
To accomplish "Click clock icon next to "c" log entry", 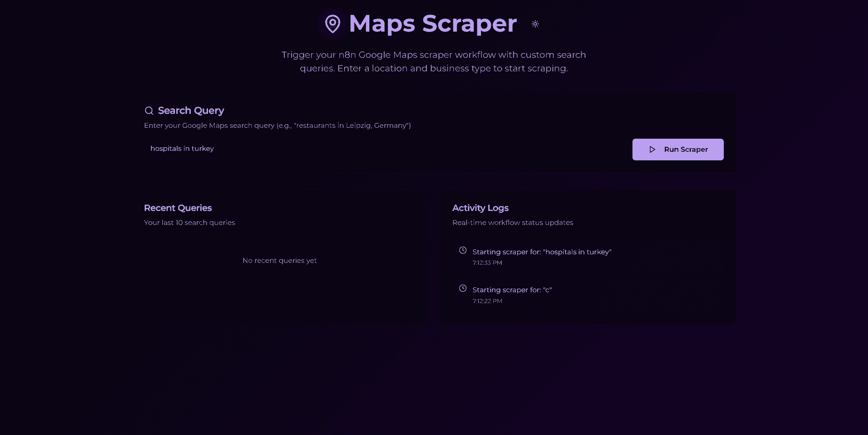I will click(463, 288).
